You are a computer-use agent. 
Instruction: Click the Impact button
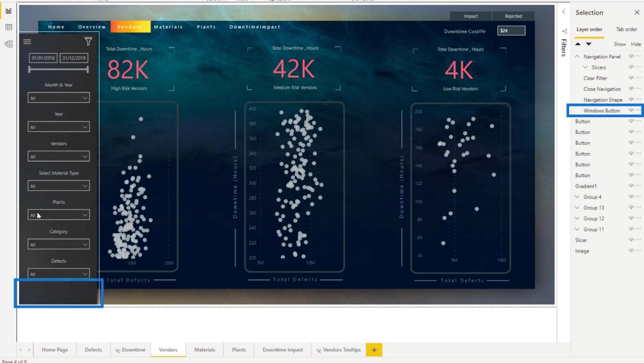471,16
